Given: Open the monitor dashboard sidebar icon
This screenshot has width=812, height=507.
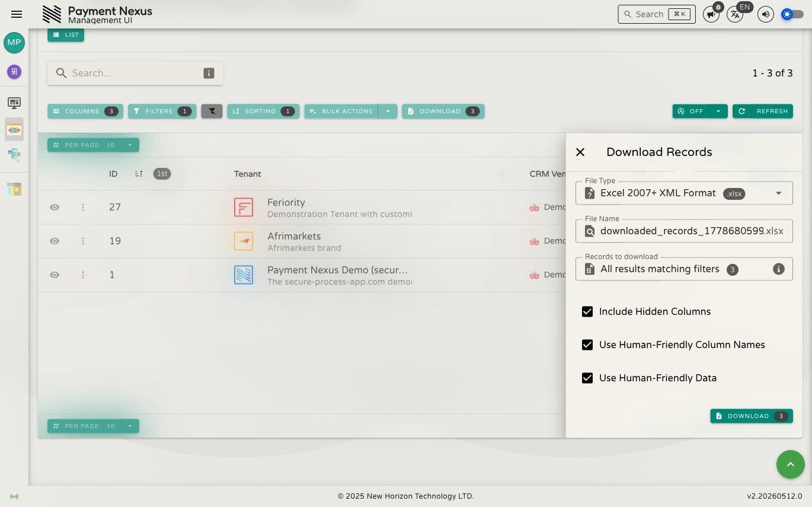Looking at the screenshot, I should [x=14, y=103].
